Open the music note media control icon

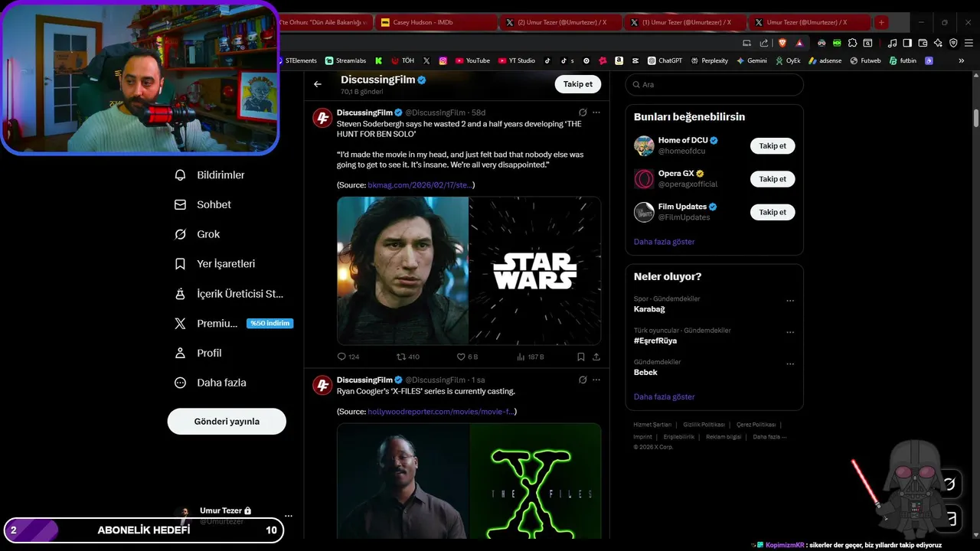tap(892, 43)
